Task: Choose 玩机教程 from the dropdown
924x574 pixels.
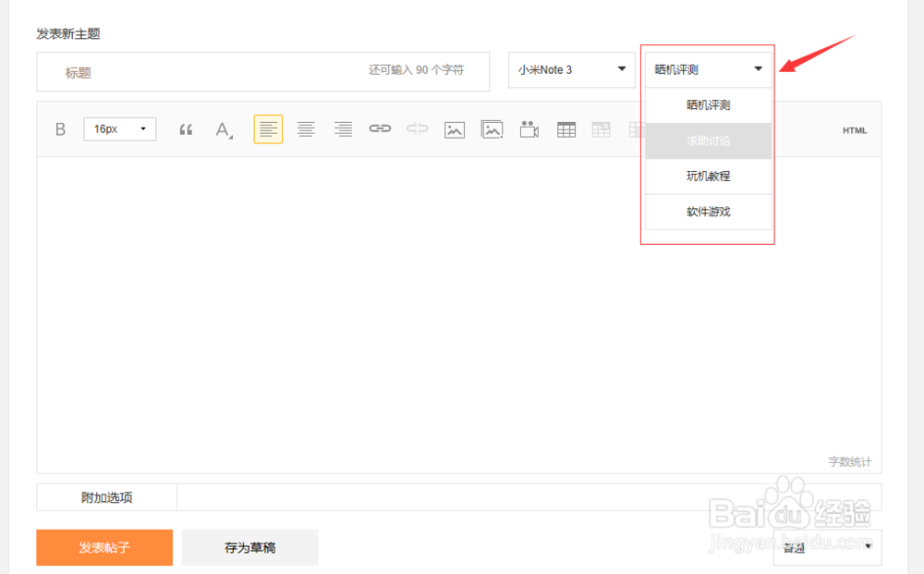Action: coord(709,177)
